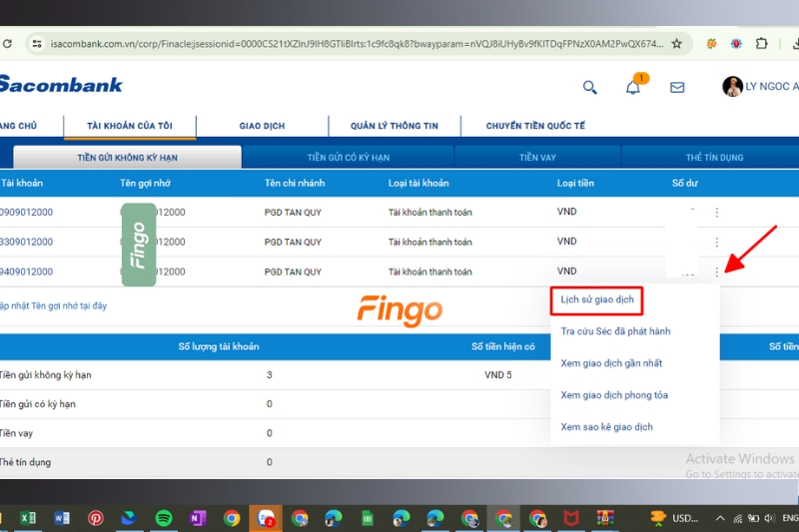Click ENG language indicator in tray
The width and height of the screenshot is (799, 532).
(790, 518)
